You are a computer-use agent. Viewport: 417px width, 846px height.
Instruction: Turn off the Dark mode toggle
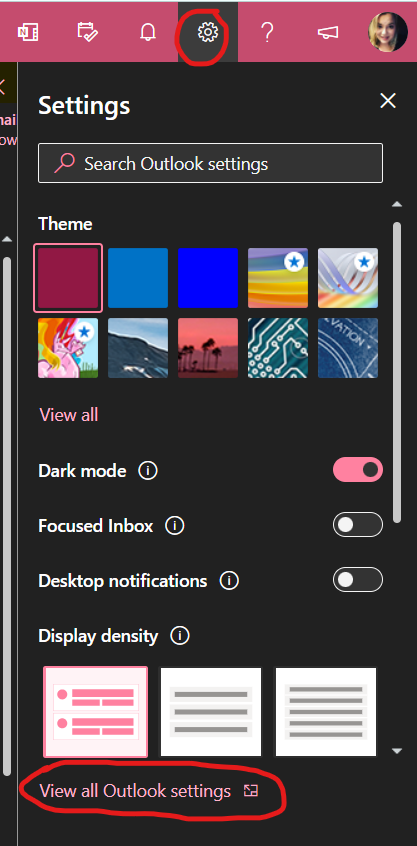click(358, 470)
